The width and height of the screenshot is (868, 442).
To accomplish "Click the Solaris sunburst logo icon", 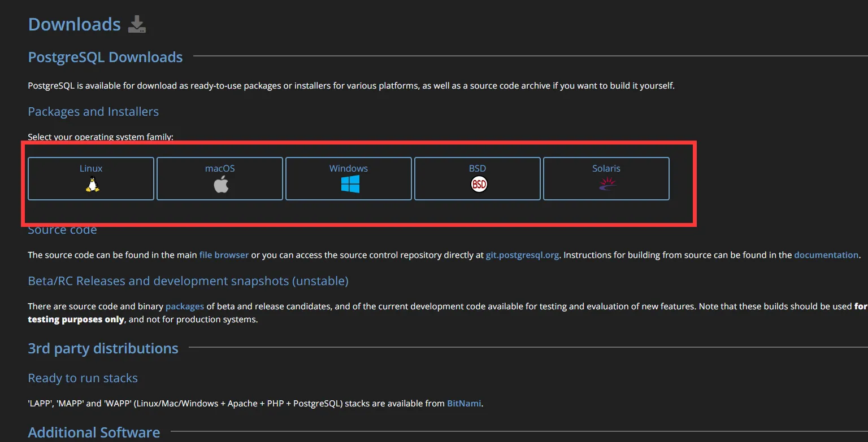I will (607, 184).
